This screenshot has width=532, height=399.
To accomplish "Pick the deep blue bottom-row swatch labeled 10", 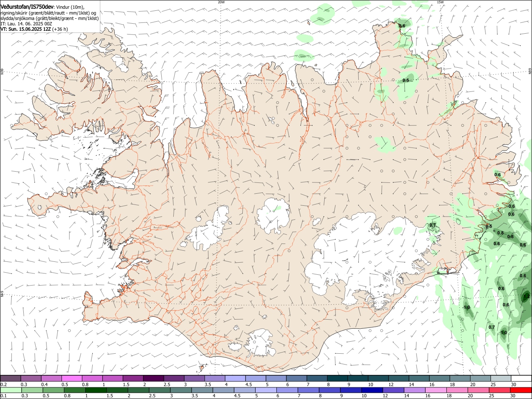I will 371,390.
